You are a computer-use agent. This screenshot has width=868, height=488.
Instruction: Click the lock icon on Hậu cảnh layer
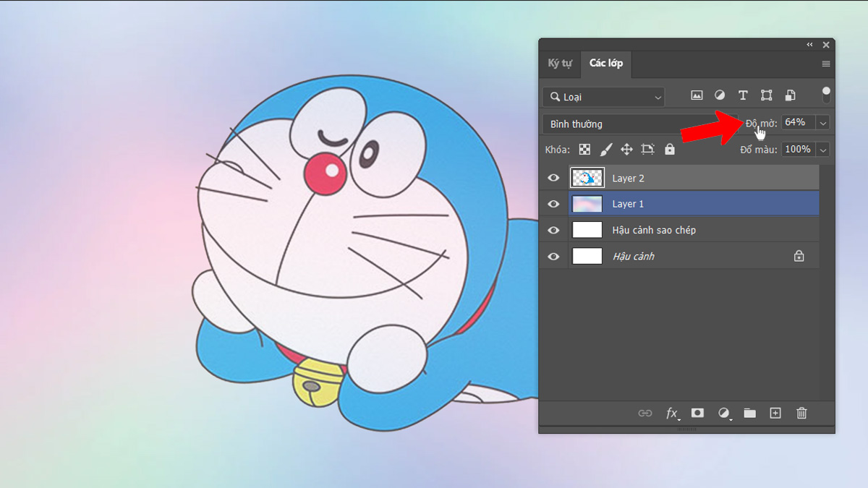click(x=799, y=256)
